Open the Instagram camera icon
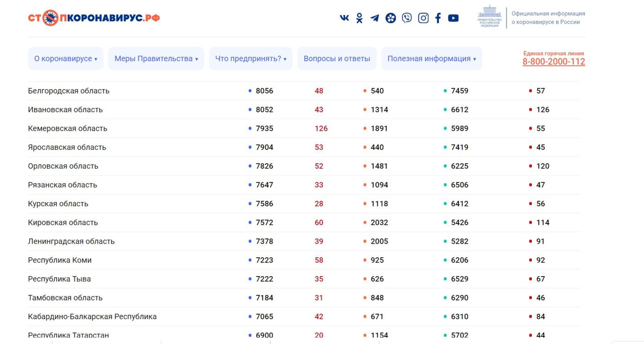This screenshot has width=644, height=344. point(423,18)
